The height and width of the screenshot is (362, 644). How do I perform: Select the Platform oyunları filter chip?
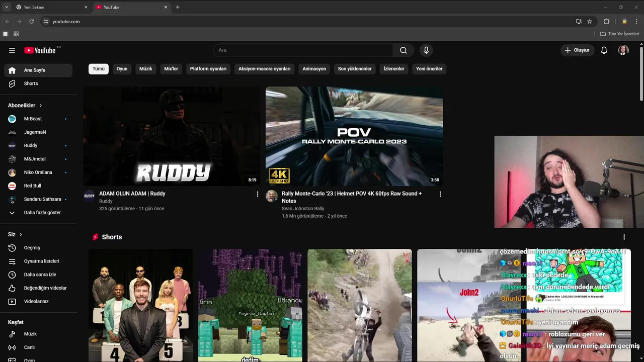[208, 69]
